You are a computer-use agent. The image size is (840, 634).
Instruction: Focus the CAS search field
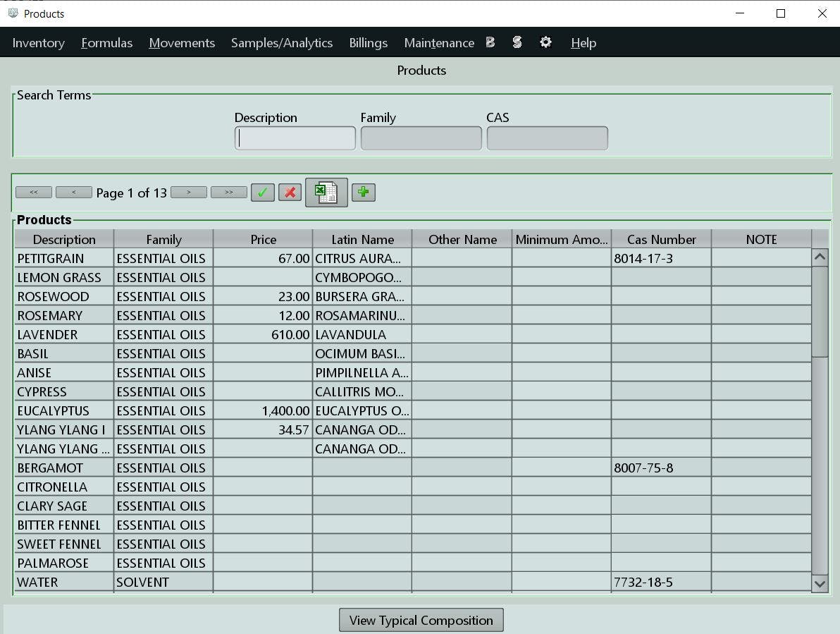tap(547, 138)
